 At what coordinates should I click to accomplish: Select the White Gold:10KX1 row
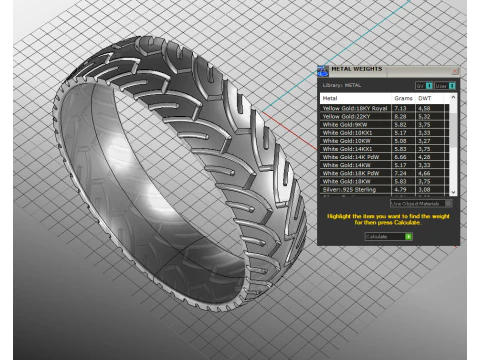(385, 133)
